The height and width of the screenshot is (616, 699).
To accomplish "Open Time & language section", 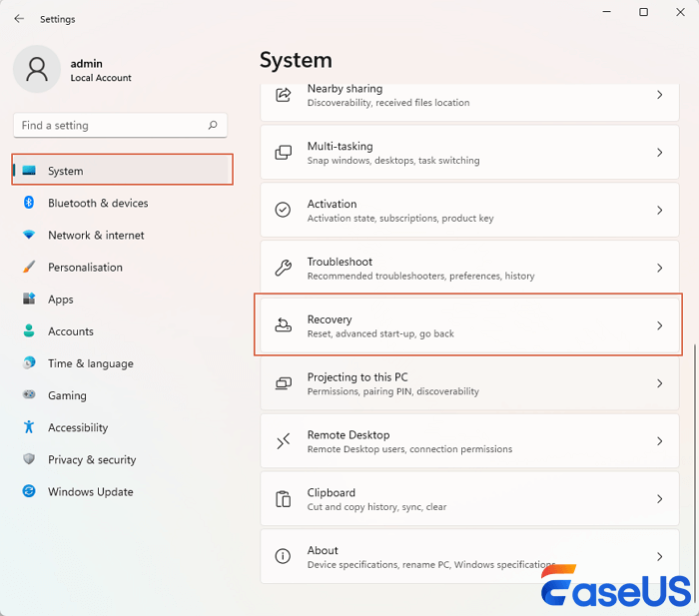I will pyautogui.click(x=90, y=363).
